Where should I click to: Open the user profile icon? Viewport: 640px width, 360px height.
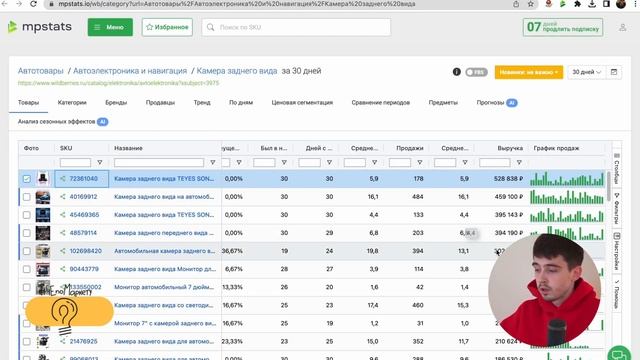(622, 27)
